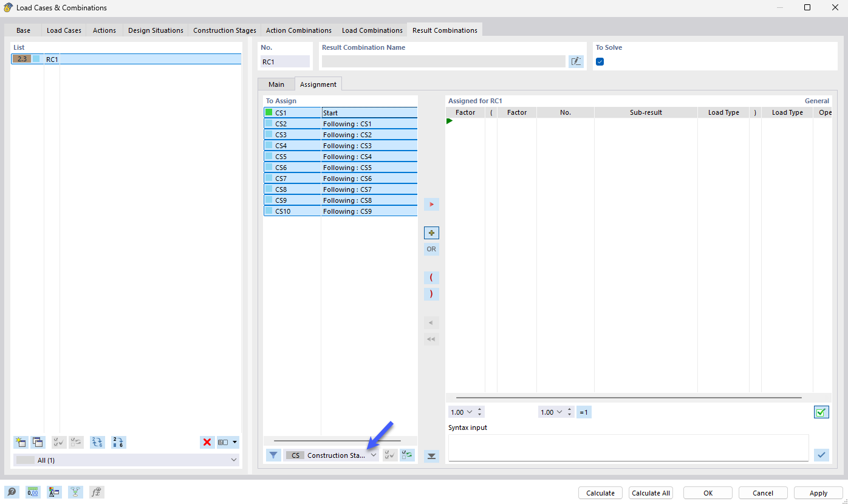
Task: Open the help speech bubble icon
Action: 12,492
